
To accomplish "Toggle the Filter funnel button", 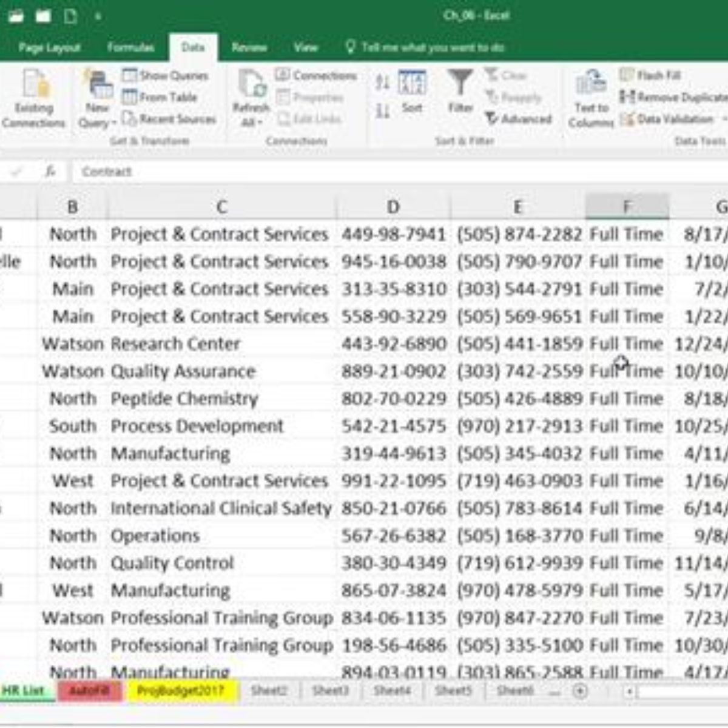I will click(460, 91).
